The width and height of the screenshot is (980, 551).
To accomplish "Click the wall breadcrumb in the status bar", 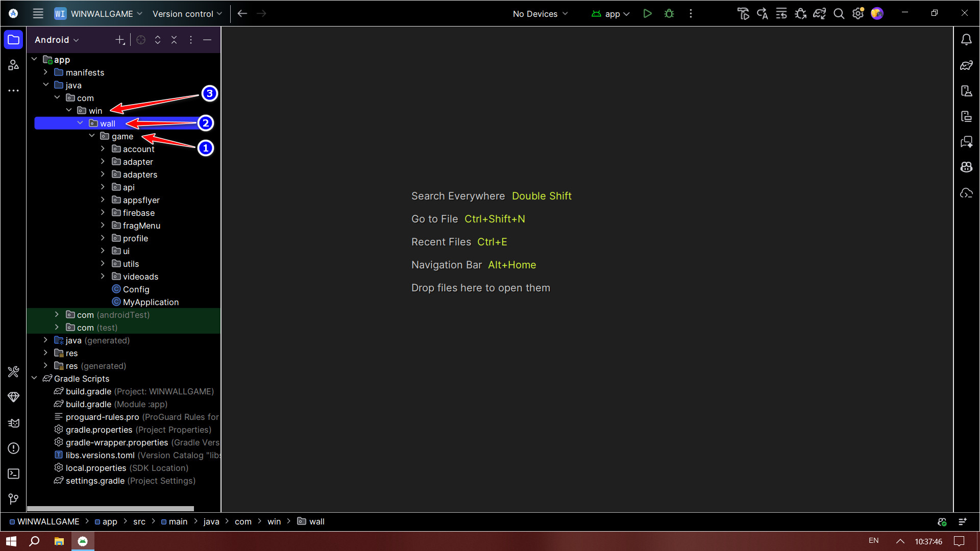I will 316,521.
